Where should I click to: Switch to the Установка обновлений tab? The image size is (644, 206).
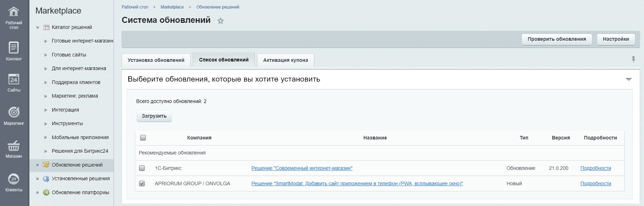click(x=156, y=60)
